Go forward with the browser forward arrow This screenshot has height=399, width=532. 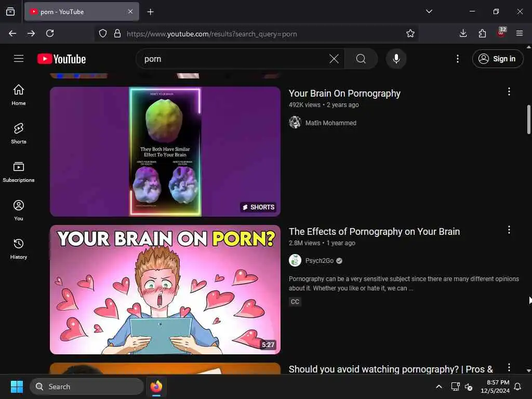point(31,33)
